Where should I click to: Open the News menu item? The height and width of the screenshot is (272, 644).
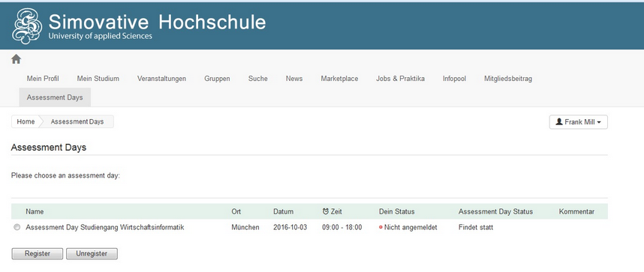tap(294, 79)
